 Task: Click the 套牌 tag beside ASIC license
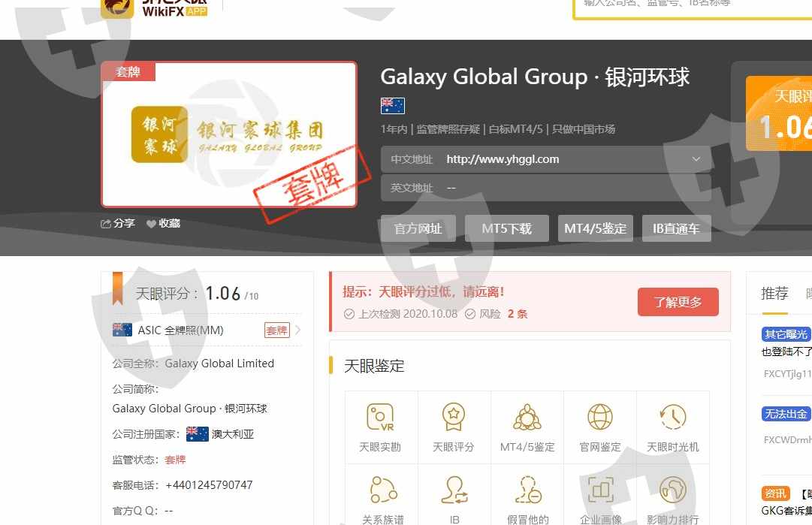tap(277, 330)
